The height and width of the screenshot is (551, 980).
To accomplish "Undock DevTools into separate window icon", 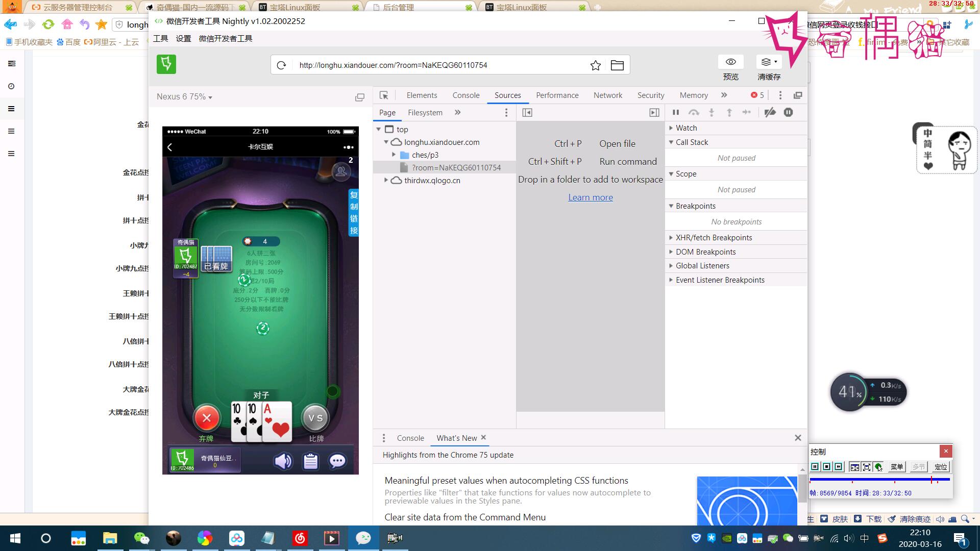I will [x=798, y=95].
